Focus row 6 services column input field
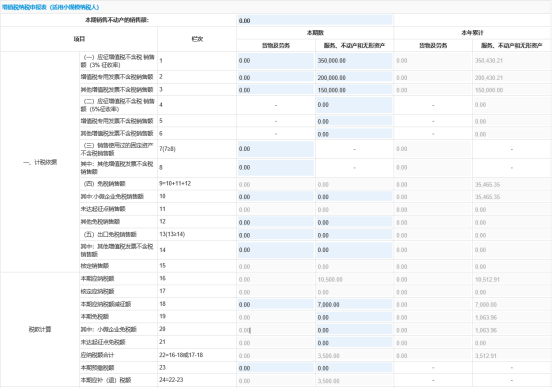The height and width of the screenshot is (388, 553). (354, 134)
